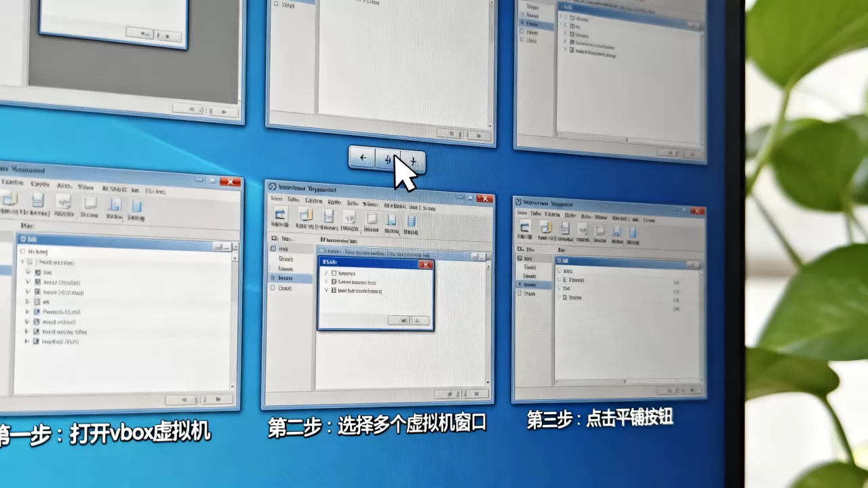Tick the topmost checkbox in the step-three window list
Viewport: 868px width, 488px height.
pos(559,270)
